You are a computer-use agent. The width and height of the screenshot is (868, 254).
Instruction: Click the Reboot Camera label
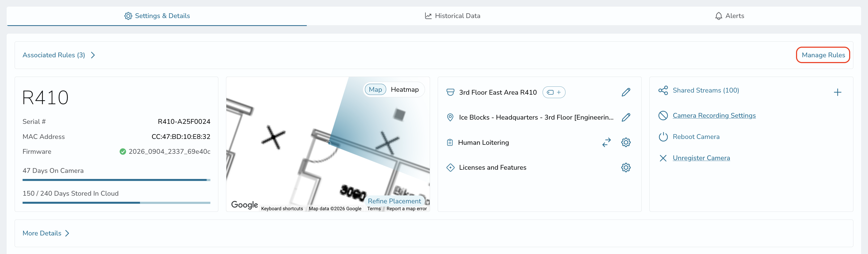696,137
